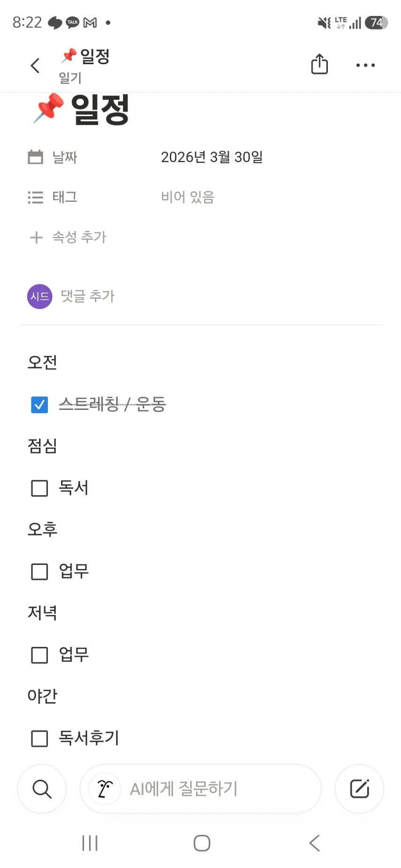Check the 독서후기 to-do checkbox
The height and width of the screenshot is (868, 401).
[39, 739]
